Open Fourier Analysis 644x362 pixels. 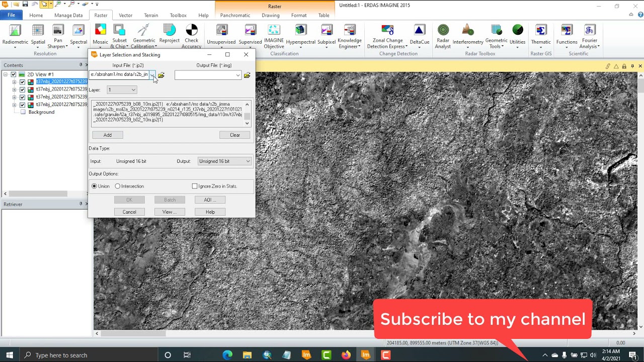tap(589, 36)
